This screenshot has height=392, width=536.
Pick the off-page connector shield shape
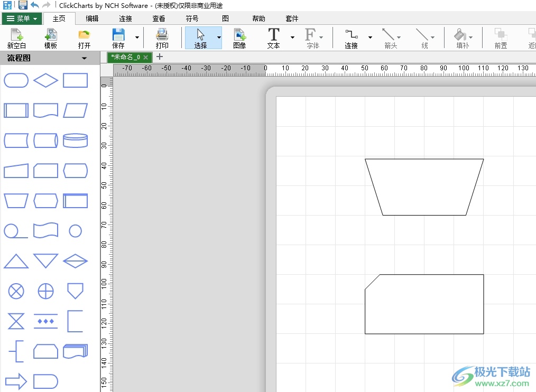[76, 291]
